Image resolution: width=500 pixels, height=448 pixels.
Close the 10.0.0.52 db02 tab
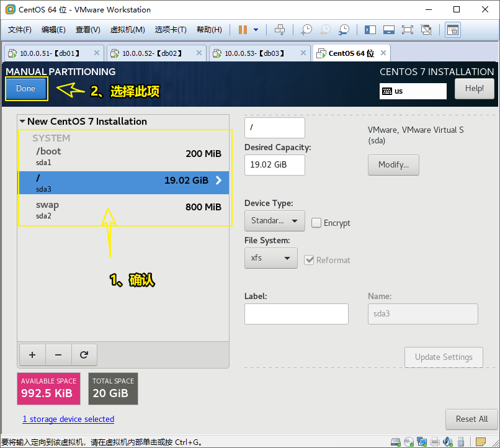(x=199, y=53)
